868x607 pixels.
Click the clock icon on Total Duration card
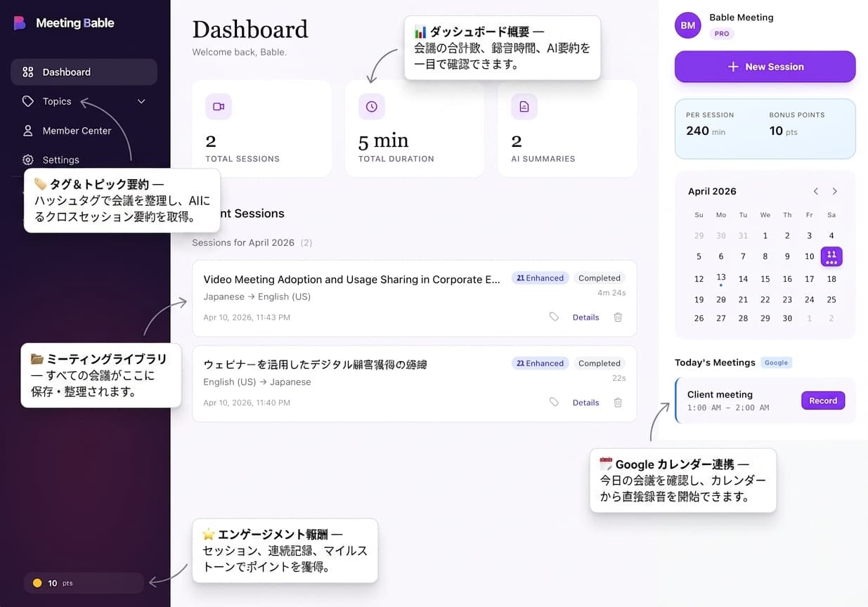click(x=371, y=106)
